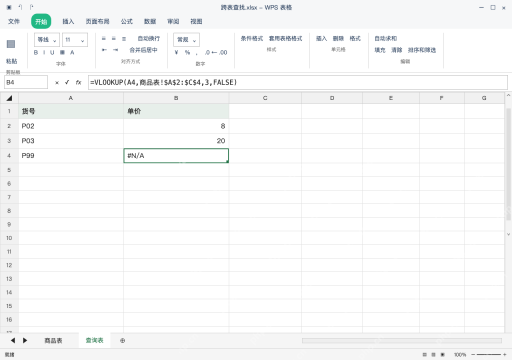Click the 查询表 sheet tab
This screenshot has width=512, height=360.
[95, 340]
